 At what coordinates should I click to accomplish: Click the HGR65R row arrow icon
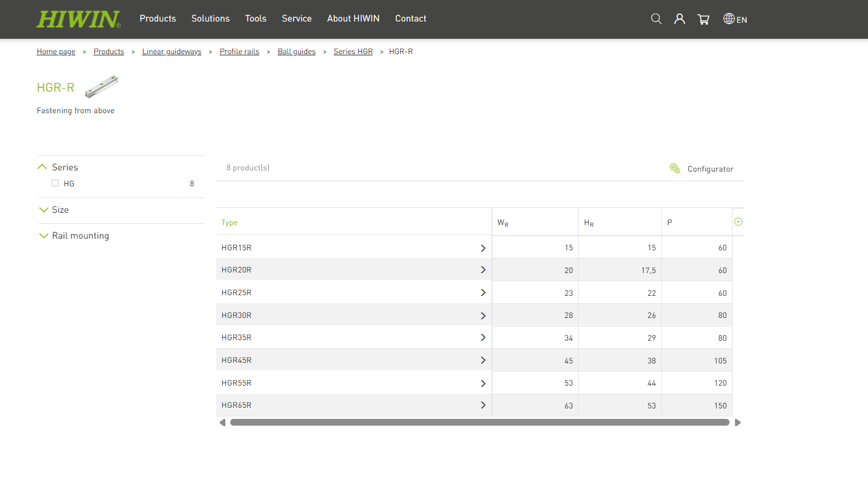point(483,405)
